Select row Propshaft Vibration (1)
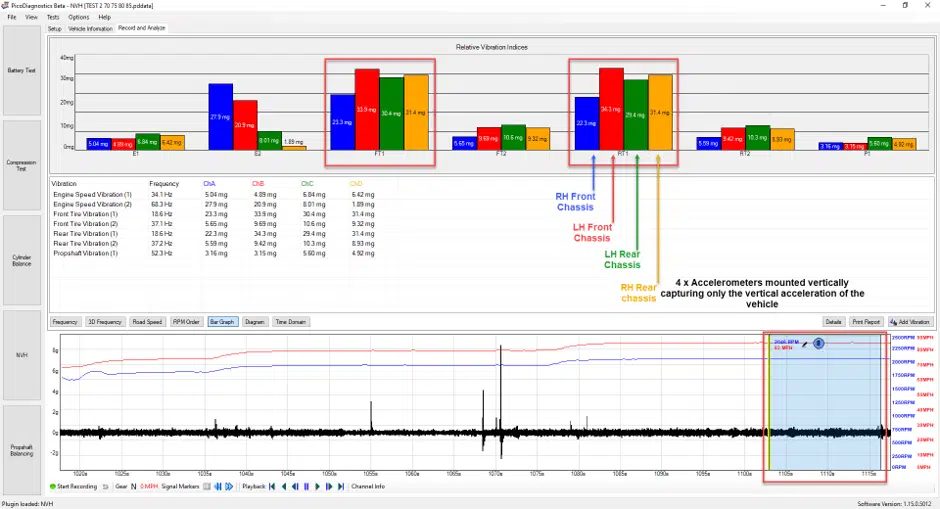The height and width of the screenshot is (509, 940). (x=214, y=254)
